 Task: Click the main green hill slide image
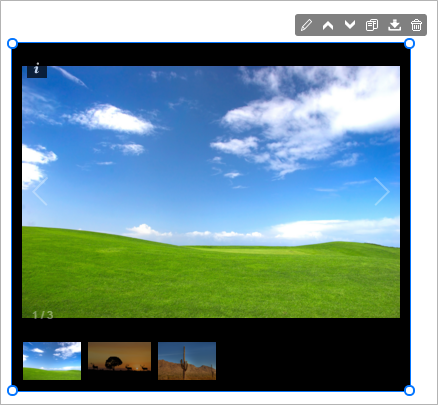(211, 192)
